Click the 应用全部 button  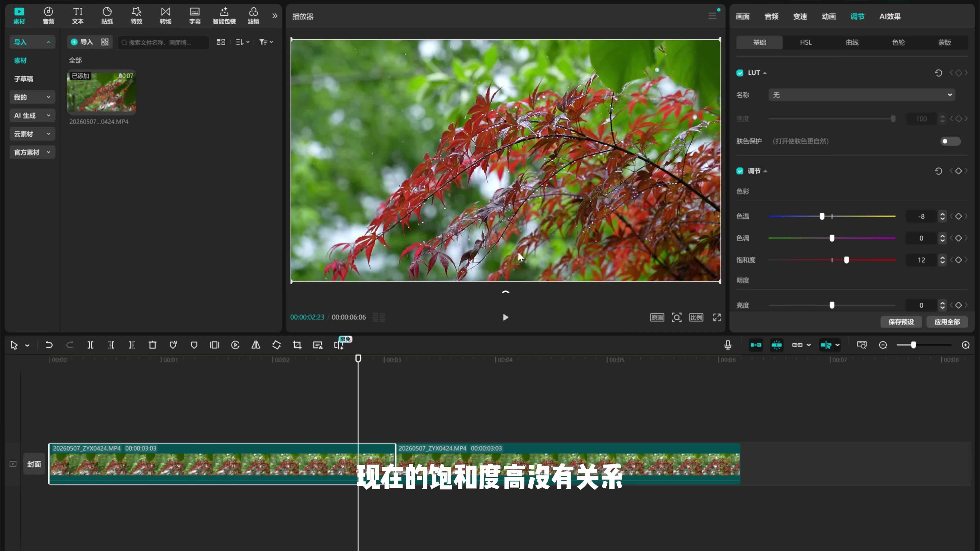click(x=947, y=322)
